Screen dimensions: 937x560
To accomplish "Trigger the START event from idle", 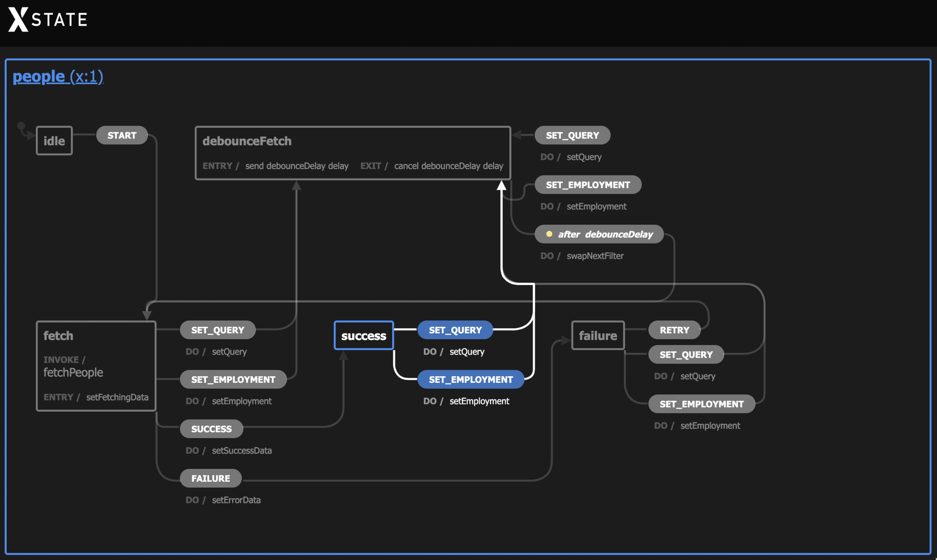I will coord(122,135).
